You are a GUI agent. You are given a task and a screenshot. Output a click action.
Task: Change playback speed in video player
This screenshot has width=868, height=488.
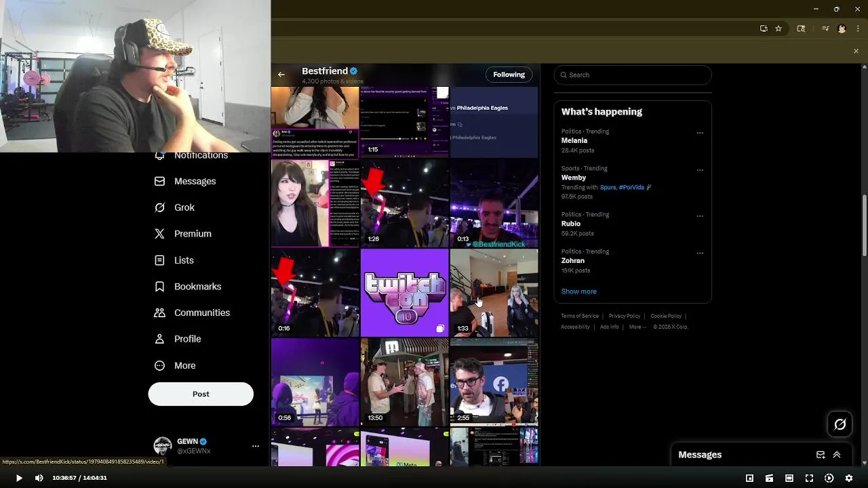tap(829, 478)
